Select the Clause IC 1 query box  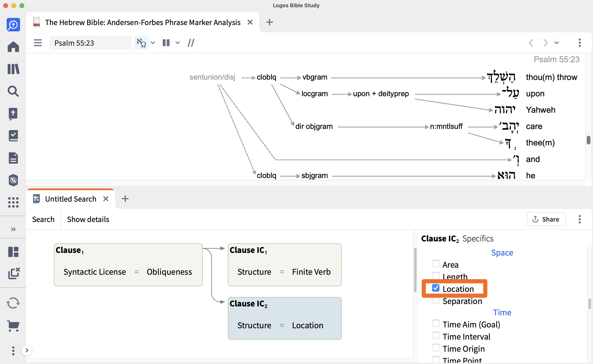[285, 265]
